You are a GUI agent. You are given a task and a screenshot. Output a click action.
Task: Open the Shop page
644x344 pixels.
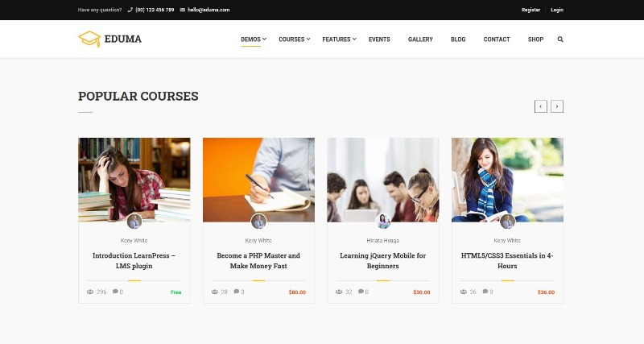tap(535, 39)
